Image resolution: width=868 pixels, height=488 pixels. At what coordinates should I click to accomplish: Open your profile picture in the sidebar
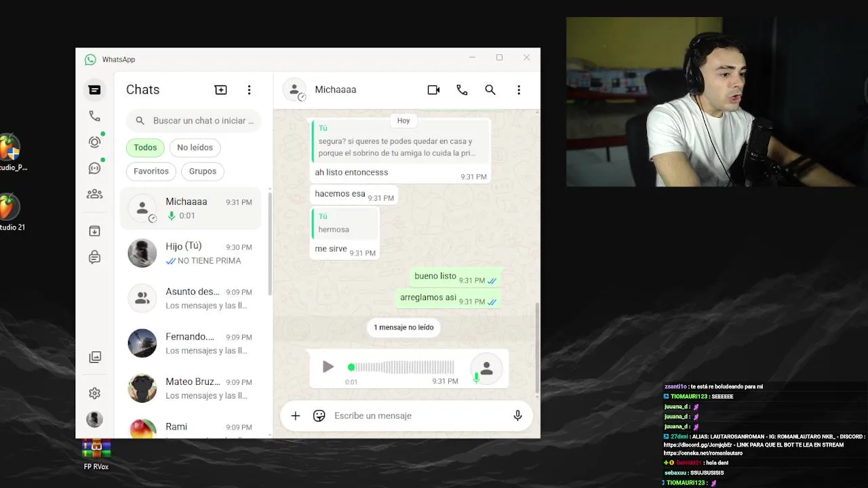pos(94,420)
